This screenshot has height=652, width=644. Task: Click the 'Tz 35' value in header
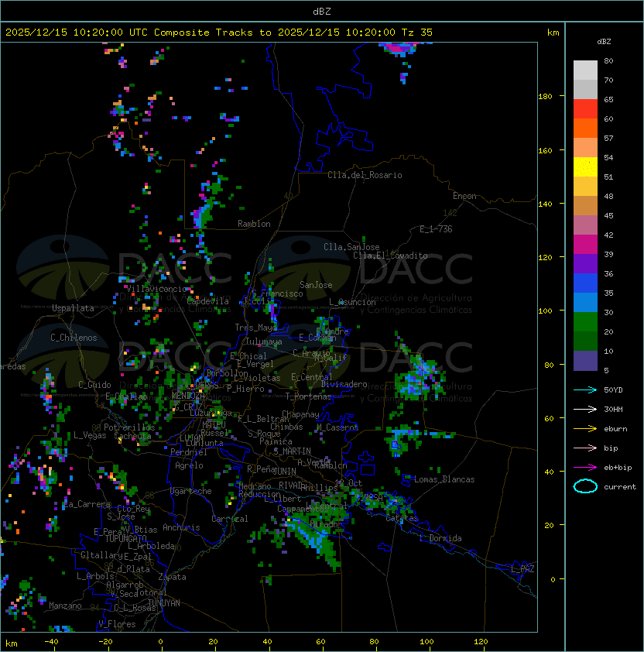(x=417, y=32)
